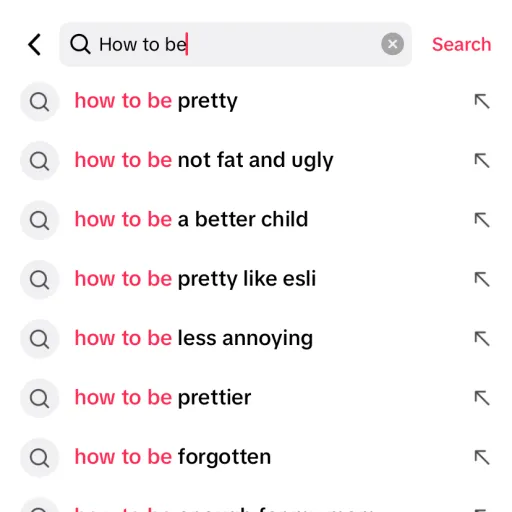Viewport: 512px width, 512px height.
Task: Fill search with 'how to be pretty' arrow
Action: 482,101
